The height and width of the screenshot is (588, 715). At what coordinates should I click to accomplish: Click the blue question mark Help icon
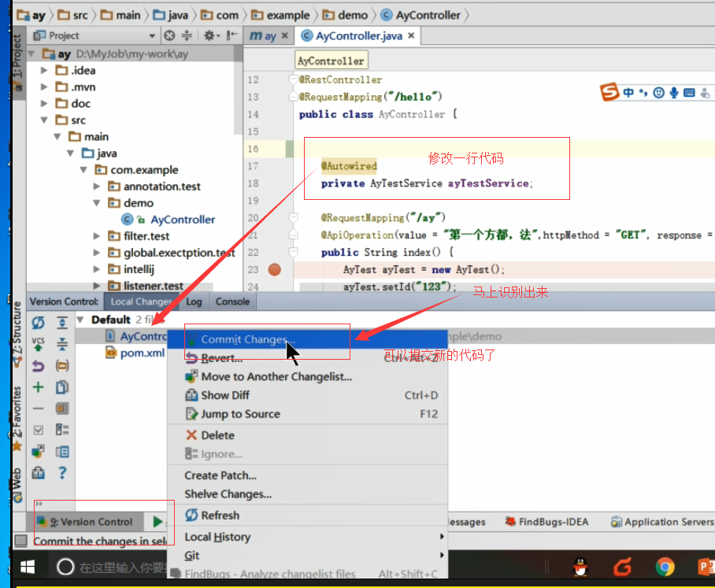coord(62,473)
